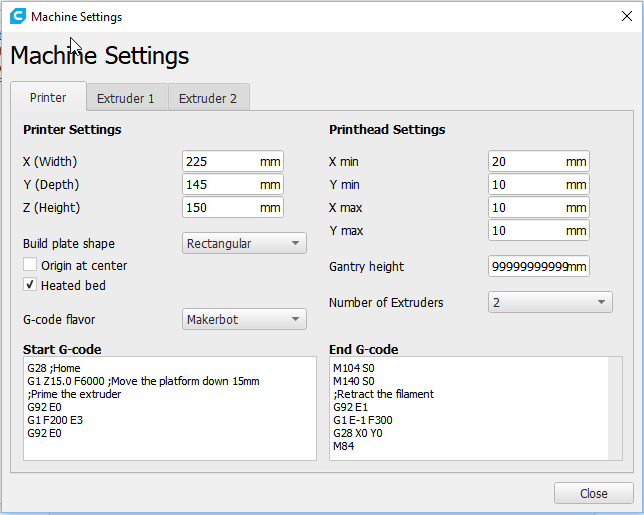Click the ';Prime the extruder' comment line
644x515 pixels.
(74, 394)
